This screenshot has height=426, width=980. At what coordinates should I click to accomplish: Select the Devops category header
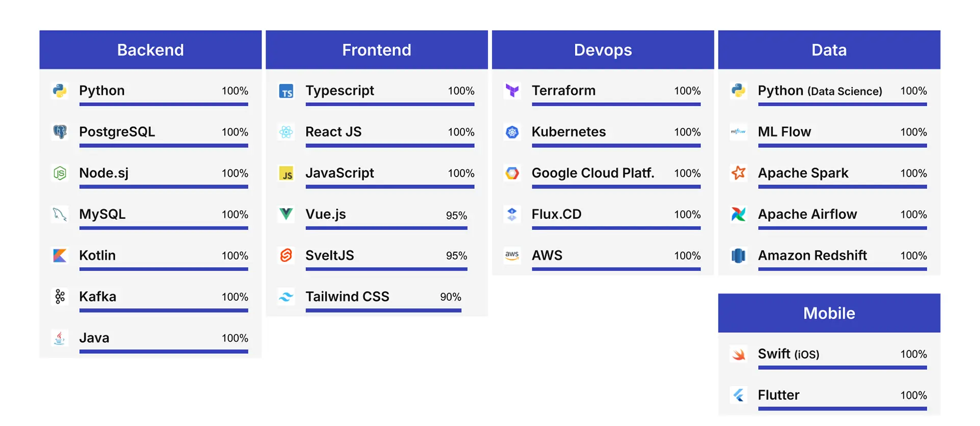click(603, 50)
